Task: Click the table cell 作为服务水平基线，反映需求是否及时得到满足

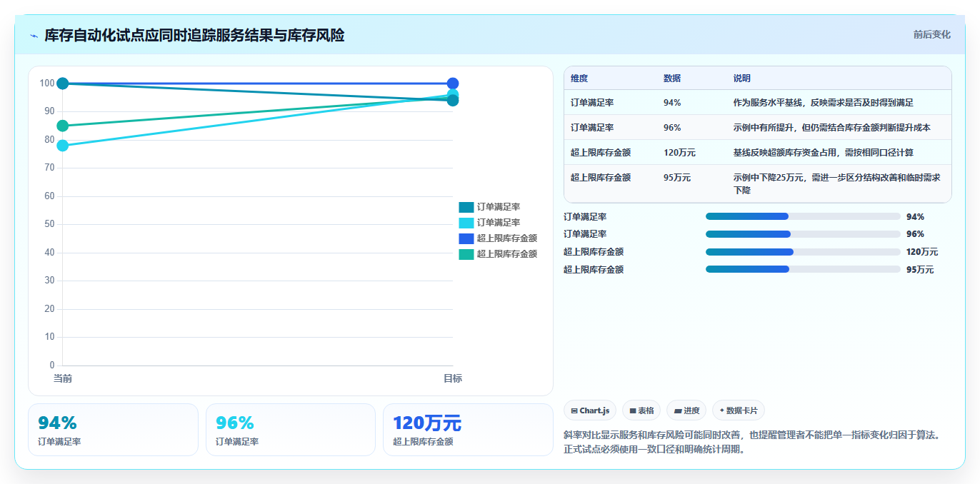Action: click(823, 103)
